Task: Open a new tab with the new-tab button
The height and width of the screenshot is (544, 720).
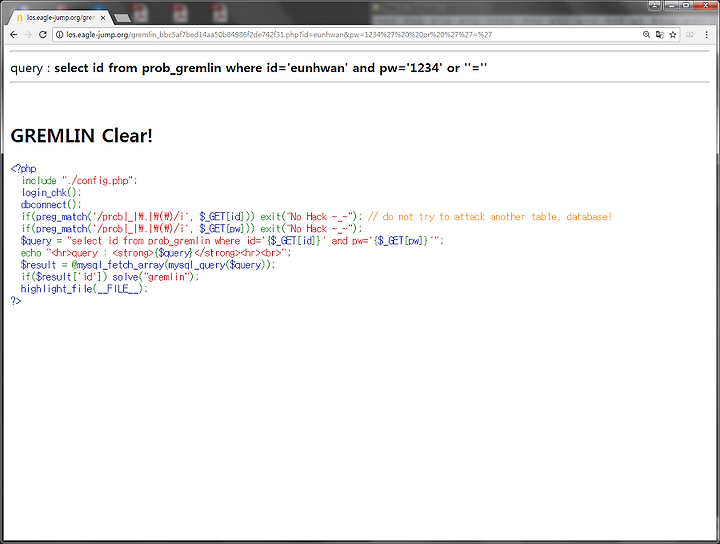Action: click(122, 18)
